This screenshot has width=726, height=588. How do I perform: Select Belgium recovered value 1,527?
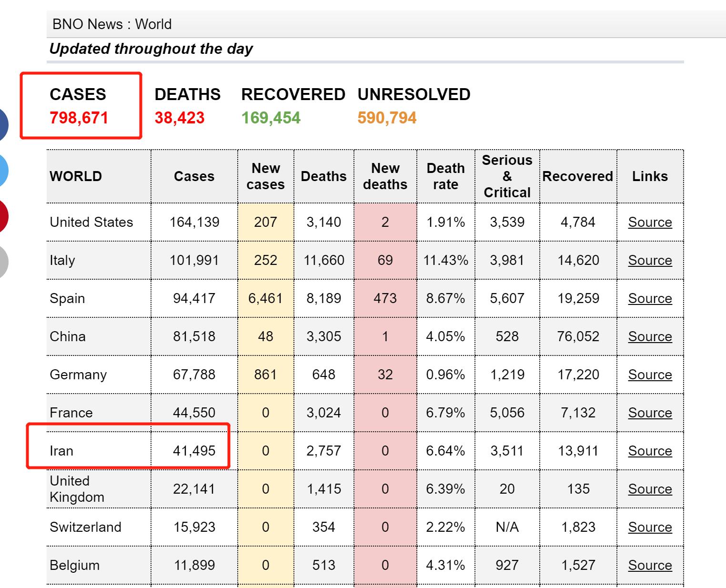(578, 565)
